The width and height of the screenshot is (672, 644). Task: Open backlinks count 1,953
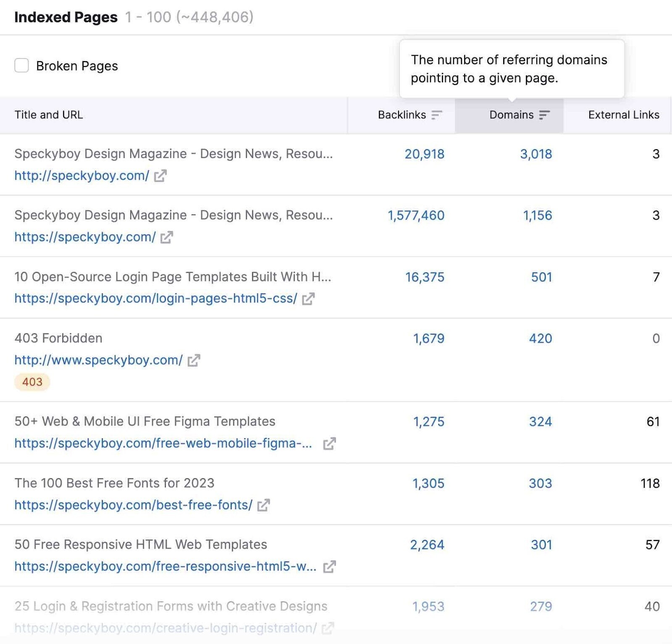(428, 607)
